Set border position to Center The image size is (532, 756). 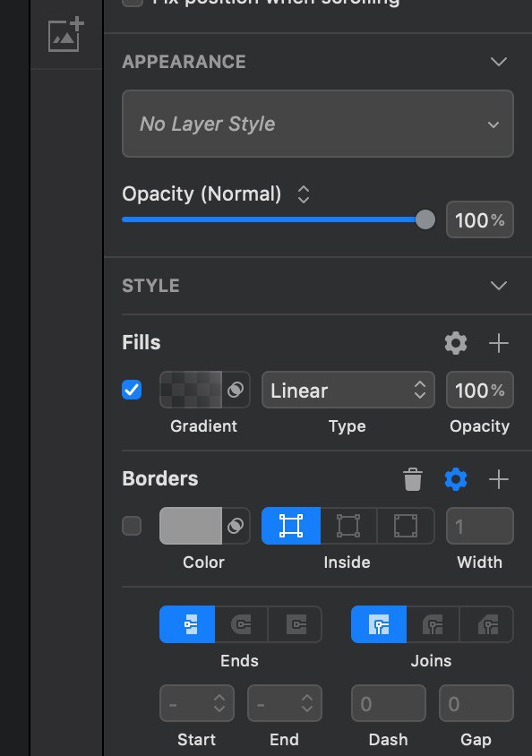(348, 526)
